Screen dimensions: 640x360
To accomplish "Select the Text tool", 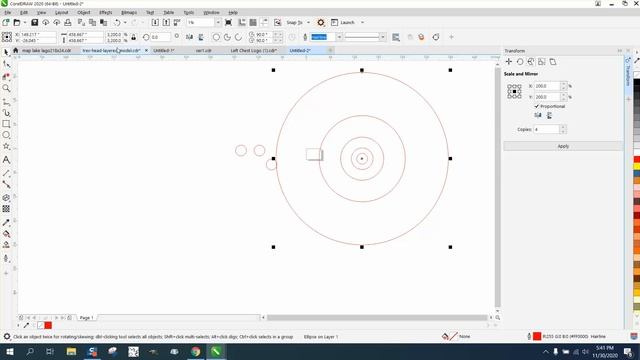I will (x=6, y=160).
